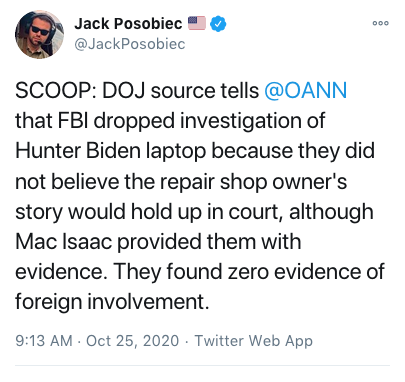Screen dimensions: 405x382
Task: Open the Jack Posobiec display name link
Action: (128, 24)
